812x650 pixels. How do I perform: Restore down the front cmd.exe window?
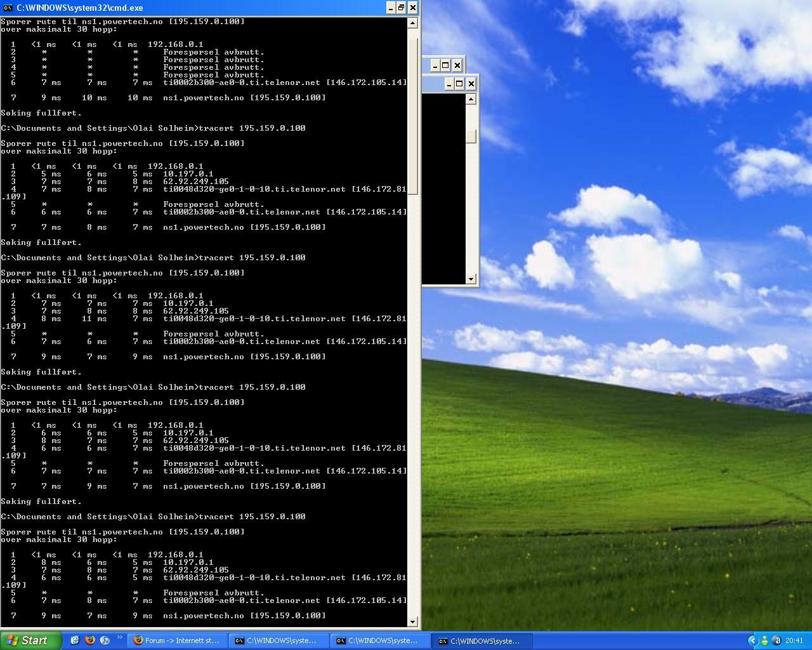coord(402,8)
